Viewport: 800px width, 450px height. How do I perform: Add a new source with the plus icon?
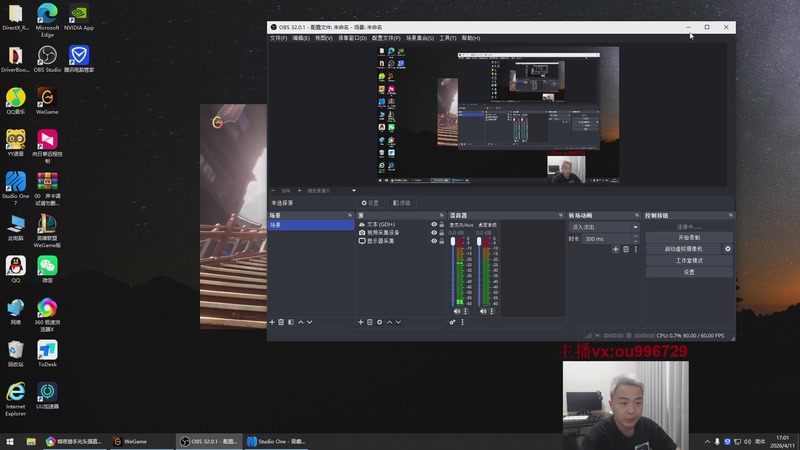coord(361,322)
